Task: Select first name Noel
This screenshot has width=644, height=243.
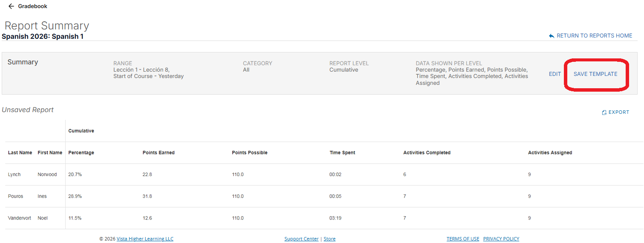Action: pos(43,218)
